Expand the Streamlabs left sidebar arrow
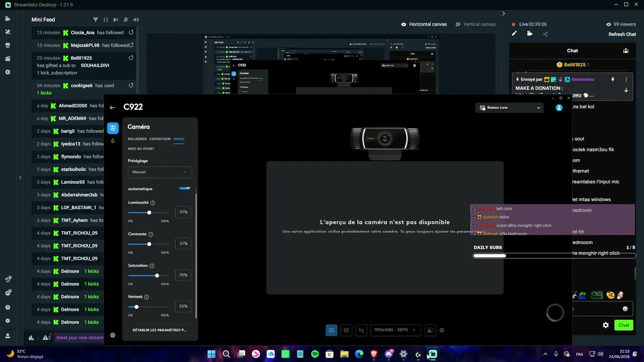 pyautogui.click(x=20, y=177)
